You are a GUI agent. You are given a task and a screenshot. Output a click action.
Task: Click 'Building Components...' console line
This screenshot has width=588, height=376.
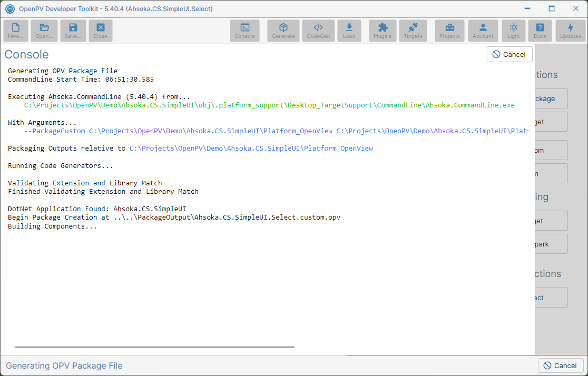(52, 226)
